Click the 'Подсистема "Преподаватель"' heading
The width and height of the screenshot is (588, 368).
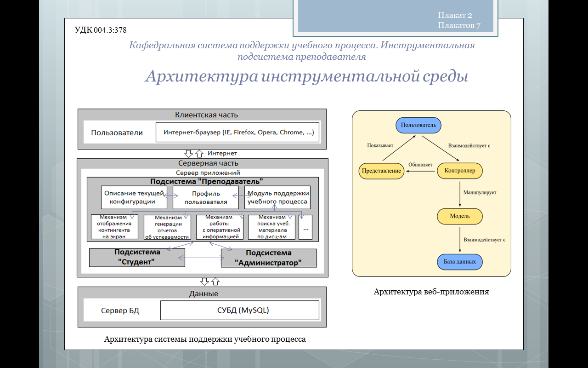tap(206, 182)
